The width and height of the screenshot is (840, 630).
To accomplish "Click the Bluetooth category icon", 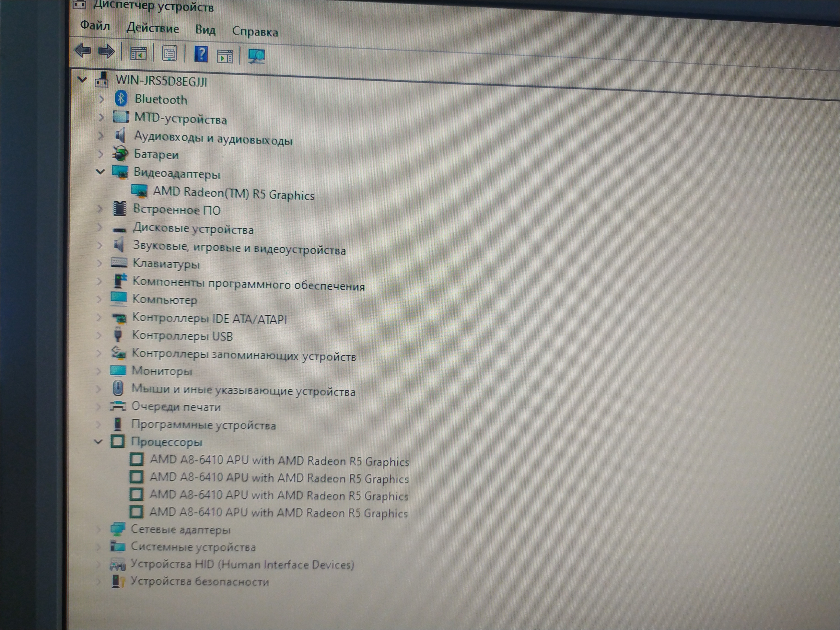I will [x=121, y=98].
